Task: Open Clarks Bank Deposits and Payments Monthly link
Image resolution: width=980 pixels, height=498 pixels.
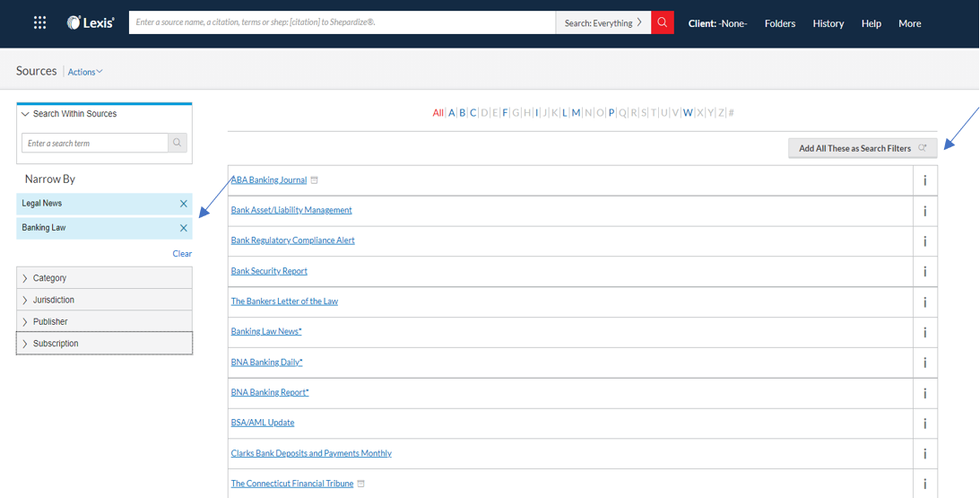Action: pyautogui.click(x=311, y=453)
